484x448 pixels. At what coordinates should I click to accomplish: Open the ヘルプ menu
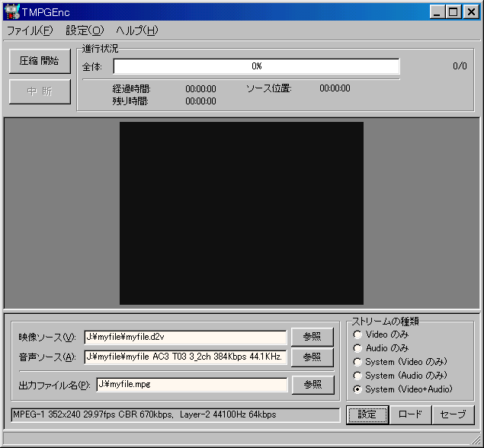pyautogui.click(x=136, y=30)
